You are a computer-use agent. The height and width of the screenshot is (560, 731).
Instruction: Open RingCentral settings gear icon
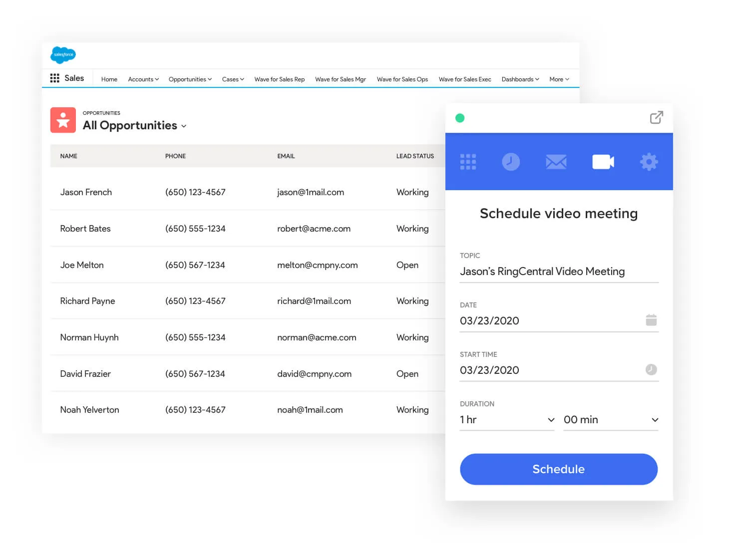[x=649, y=162]
